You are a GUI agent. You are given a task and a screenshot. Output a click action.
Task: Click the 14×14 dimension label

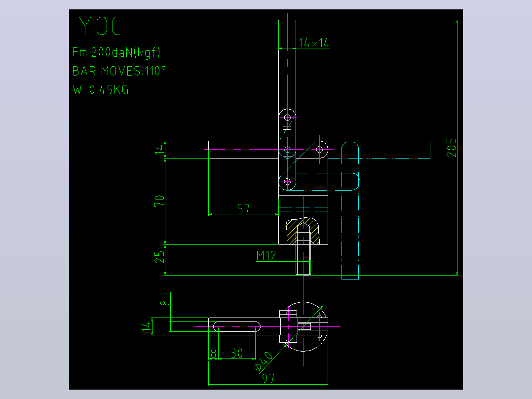tap(314, 43)
